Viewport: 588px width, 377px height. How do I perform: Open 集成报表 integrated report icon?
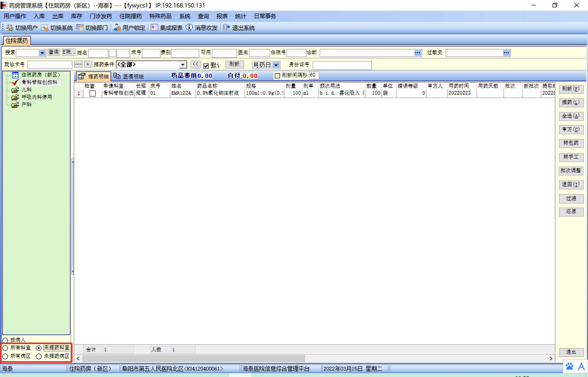coord(154,28)
